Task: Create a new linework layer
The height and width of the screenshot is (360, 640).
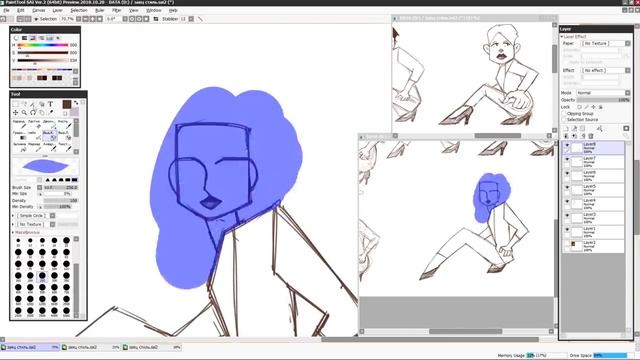Action: [575, 129]
